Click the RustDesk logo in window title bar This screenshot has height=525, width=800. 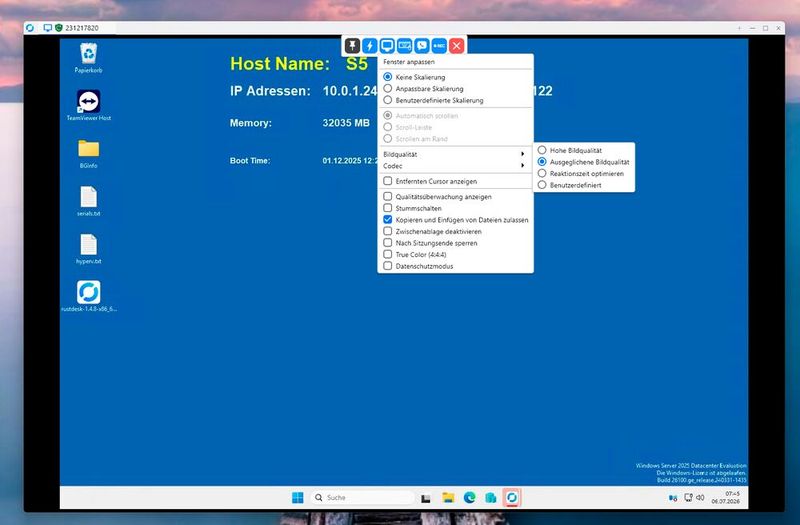click(30, 28)
